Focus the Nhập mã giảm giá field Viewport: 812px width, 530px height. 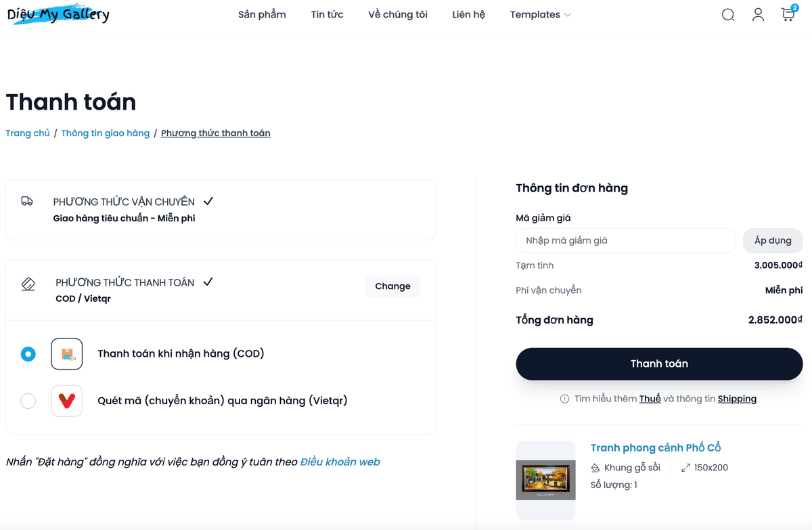[x=626, y=241]
